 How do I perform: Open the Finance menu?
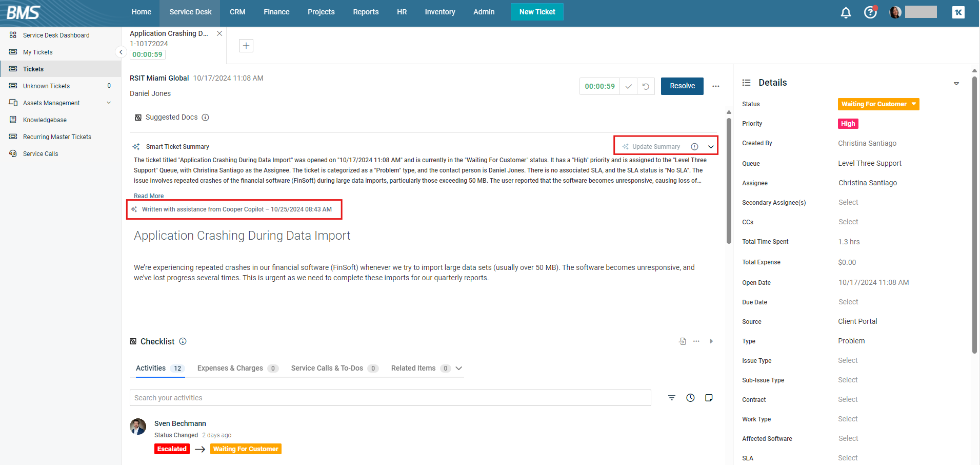click(276, 12)
